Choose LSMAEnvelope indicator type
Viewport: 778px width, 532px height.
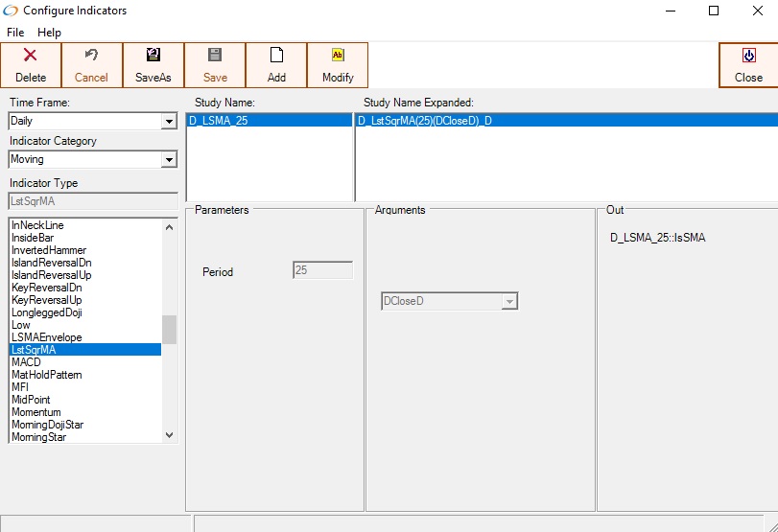tap(46, 337)
